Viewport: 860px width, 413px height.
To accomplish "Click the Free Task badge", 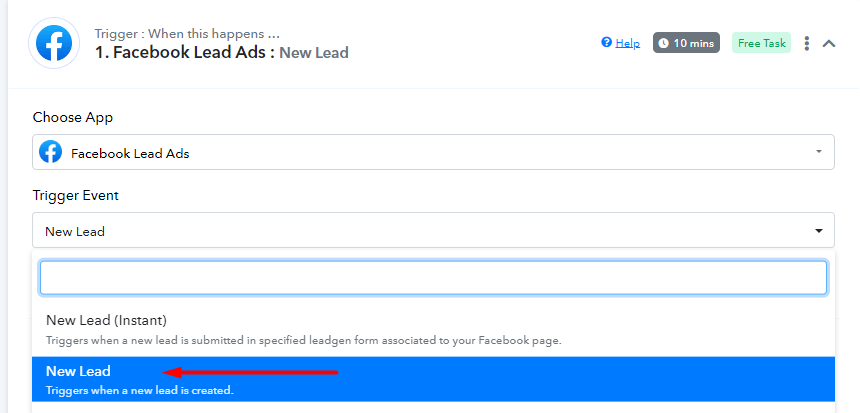I will click(761, 43).
